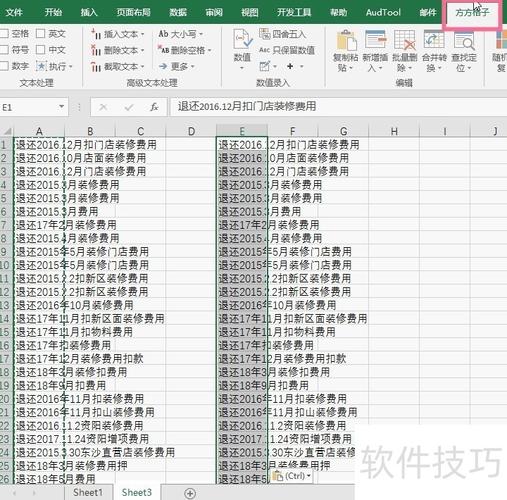
Task: Click the 只保留数值 tool
Action: click(287, 50)
